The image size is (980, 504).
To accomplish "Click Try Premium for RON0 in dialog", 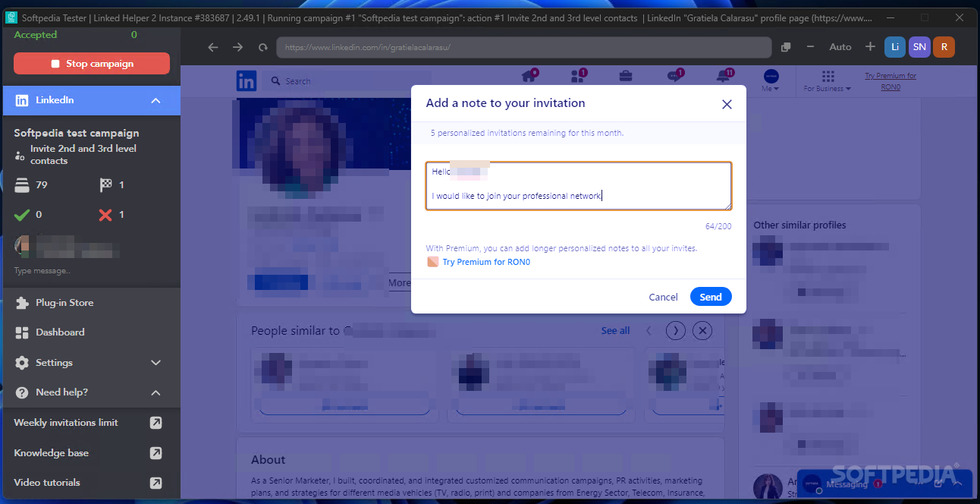I will [x=486, y=262].
